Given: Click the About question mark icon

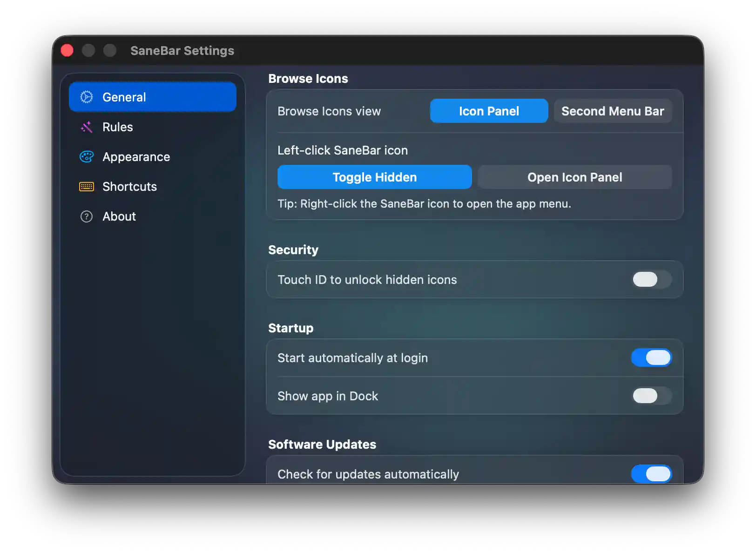Looking at the screenshot, I should click(87, 216).
